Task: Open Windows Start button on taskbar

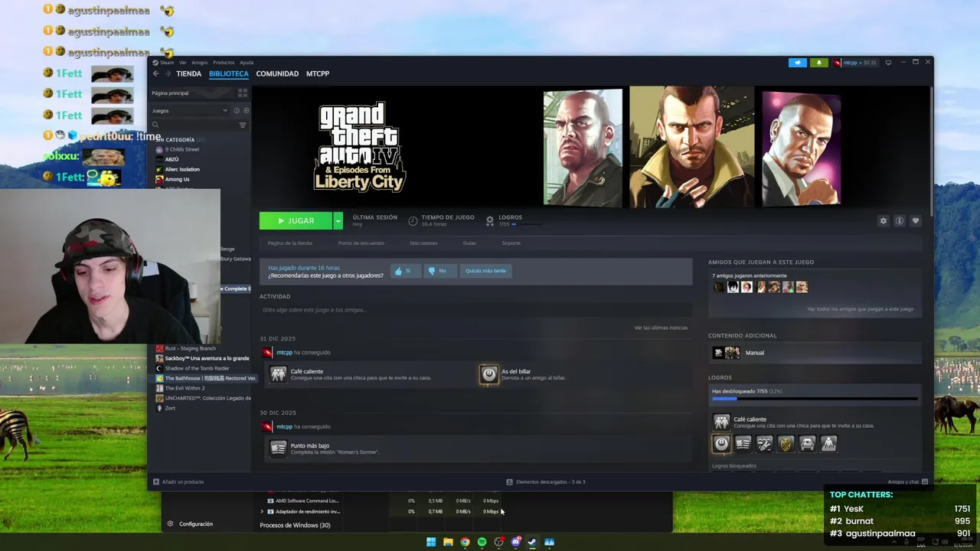Action: point(431,542)
